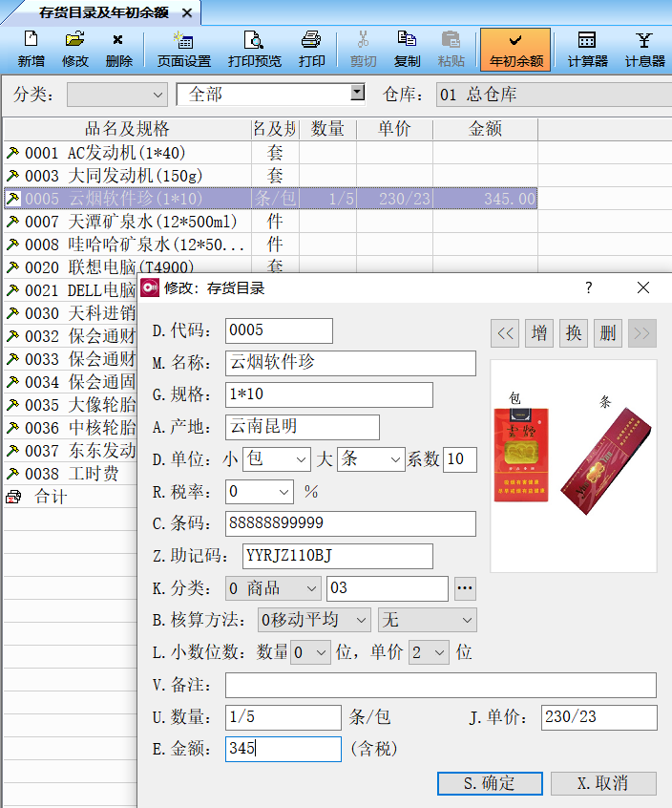Click the next image >> button
Image resolution: width=672 pixels, height=808 pixels.
click(x=642, y=333)
